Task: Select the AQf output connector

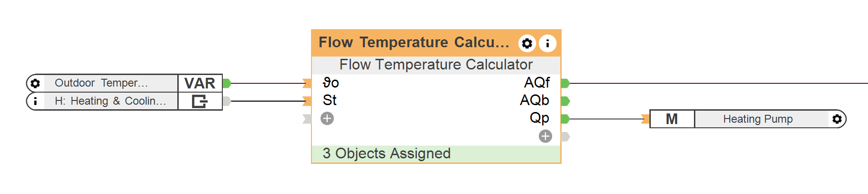Action: click(x=565, y=83)
